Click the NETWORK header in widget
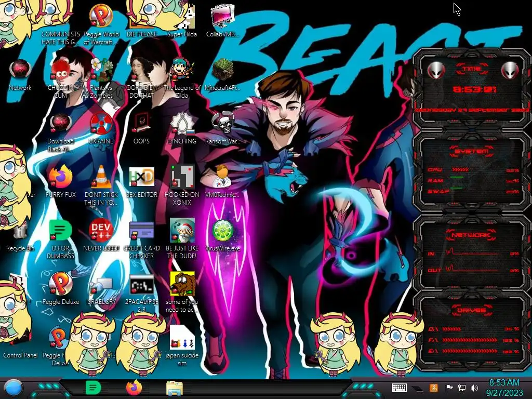The width and height of the screenshot is (532, 399). coord(472,235)
